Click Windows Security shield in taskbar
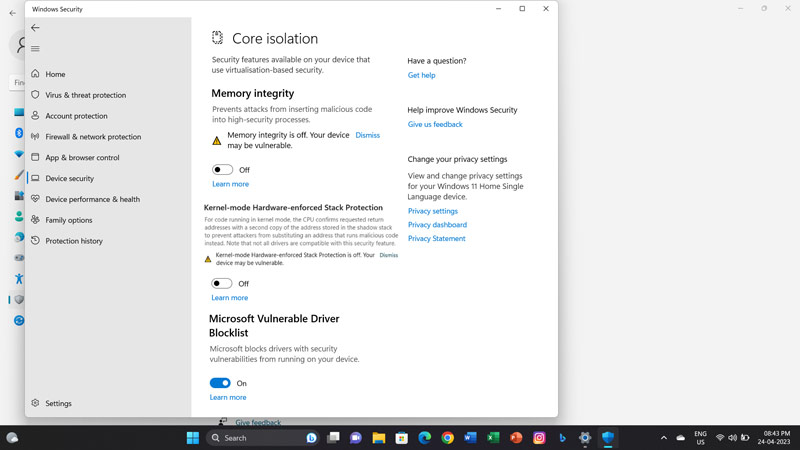Image resolution: width=800 pixels, height=450 pixels. coord(608,438)
